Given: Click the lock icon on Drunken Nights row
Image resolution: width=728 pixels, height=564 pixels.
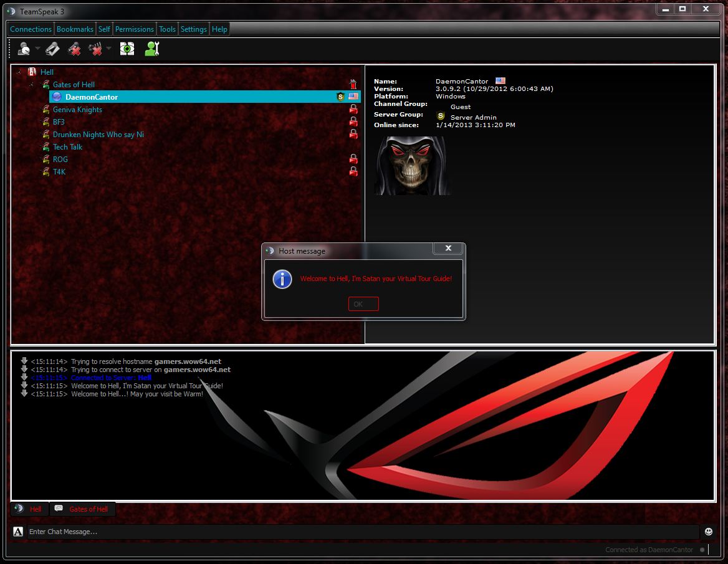Looking at the screenshot, I should [x=353, y=134].
